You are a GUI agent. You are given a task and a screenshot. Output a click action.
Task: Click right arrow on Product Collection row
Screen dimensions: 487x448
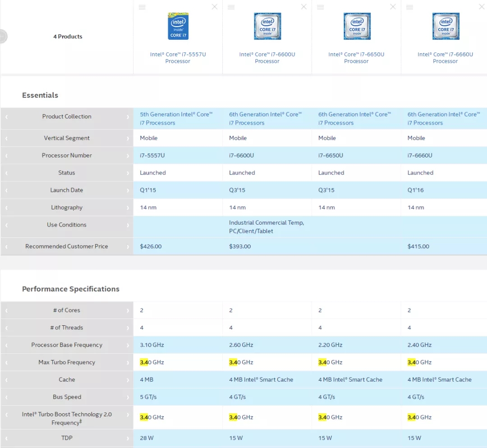point(128,117)
